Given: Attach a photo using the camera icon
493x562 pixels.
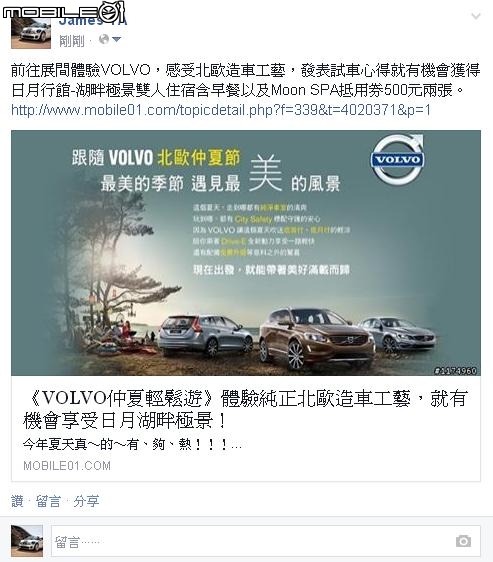Looking at the screenshot, I should pyautogui.click(x=463, y=541).
